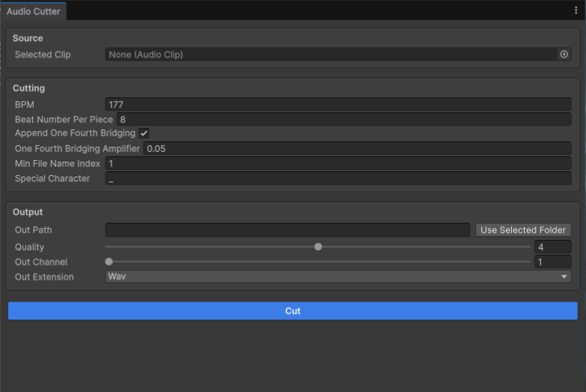This screenshot has width=586, height=392.
Task: Click the blue Cut button
Action: click(x=293, y=311)
